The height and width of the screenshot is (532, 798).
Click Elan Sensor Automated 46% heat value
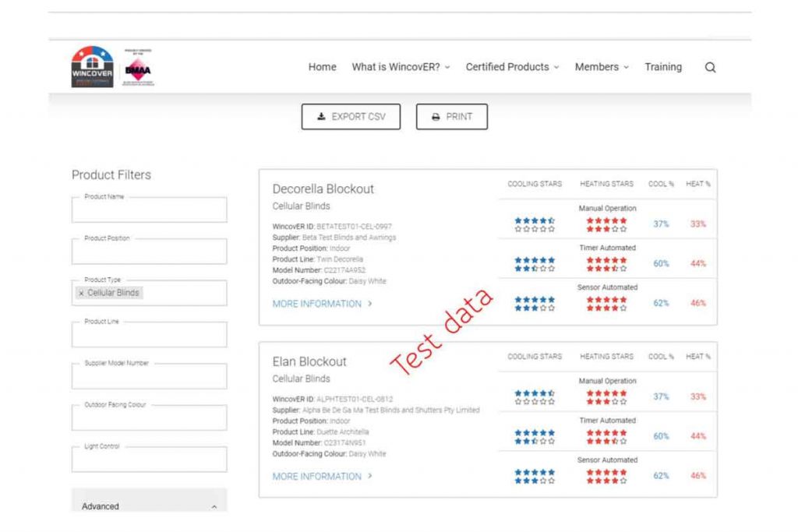[x=698, y=476]
